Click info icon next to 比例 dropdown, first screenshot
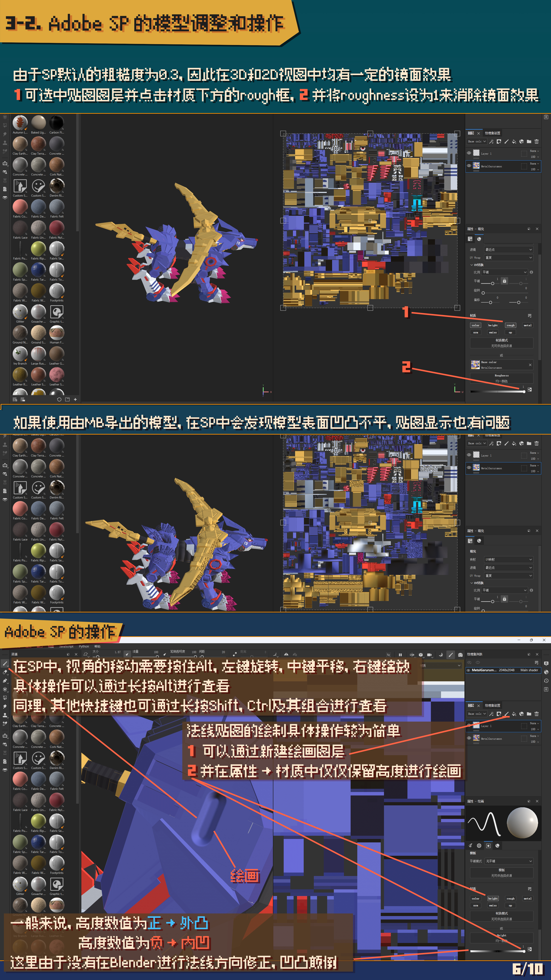This screenshot has height=980, width=551. click(x=531, y=272)
